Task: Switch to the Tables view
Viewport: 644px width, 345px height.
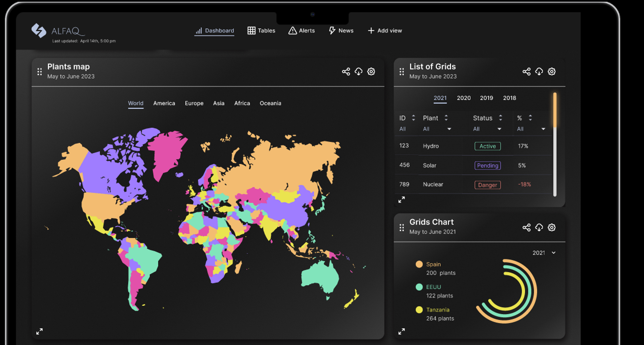Action: coord(261,31)
